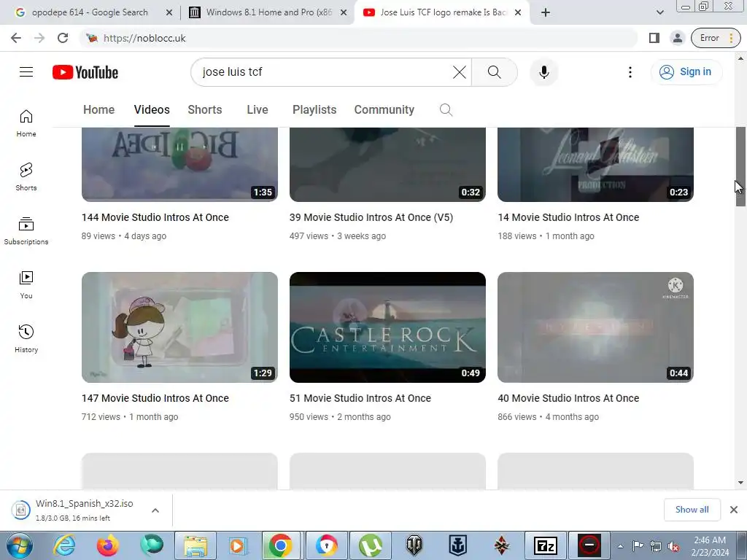Show hidden system tray icons
Viewport: 747px width, 560px height.
click(x=620, y=547)
